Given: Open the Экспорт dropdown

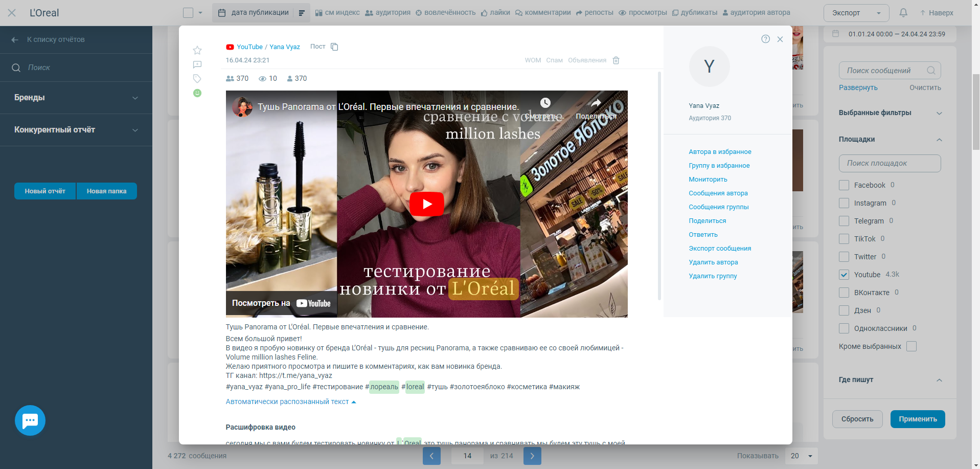Looking at the screenshot, I should (x=856, y=13).
